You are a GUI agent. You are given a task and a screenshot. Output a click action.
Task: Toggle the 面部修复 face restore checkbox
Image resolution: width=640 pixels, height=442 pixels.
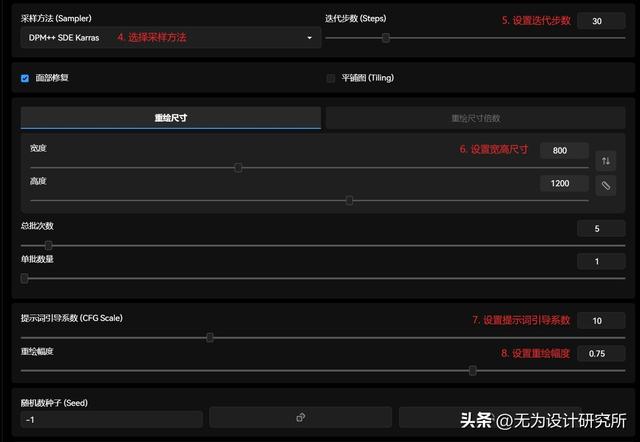pyautogui.click(x=25, y=78)
